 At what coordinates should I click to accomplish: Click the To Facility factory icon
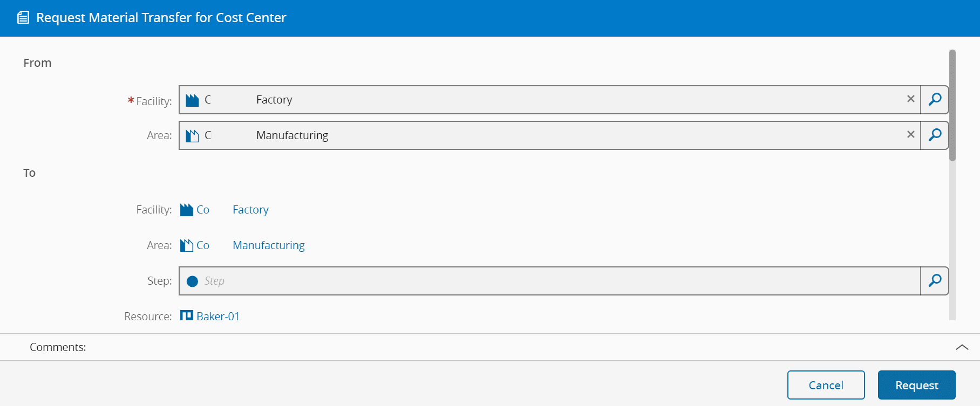pos(187,210)
